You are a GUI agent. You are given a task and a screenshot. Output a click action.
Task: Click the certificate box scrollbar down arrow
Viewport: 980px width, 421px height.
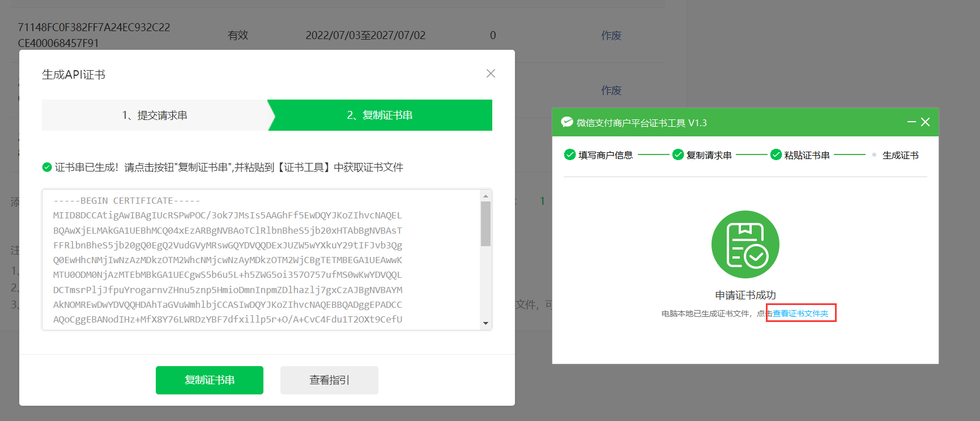pyautogui.click(x=485, y=324)
